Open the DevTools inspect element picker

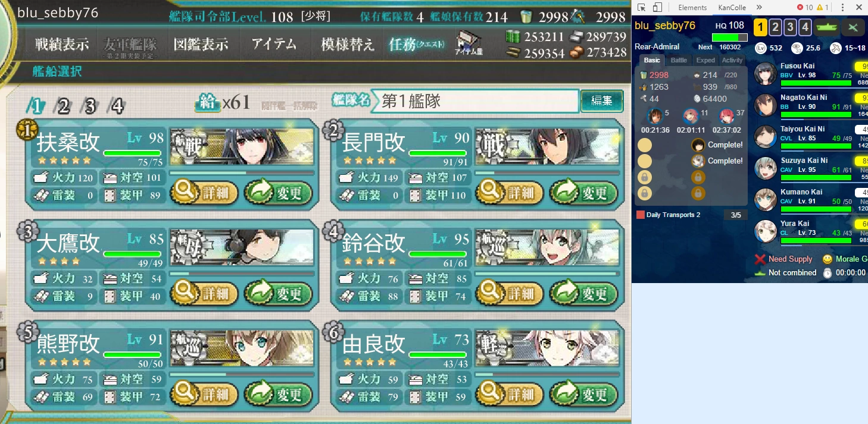641,8
